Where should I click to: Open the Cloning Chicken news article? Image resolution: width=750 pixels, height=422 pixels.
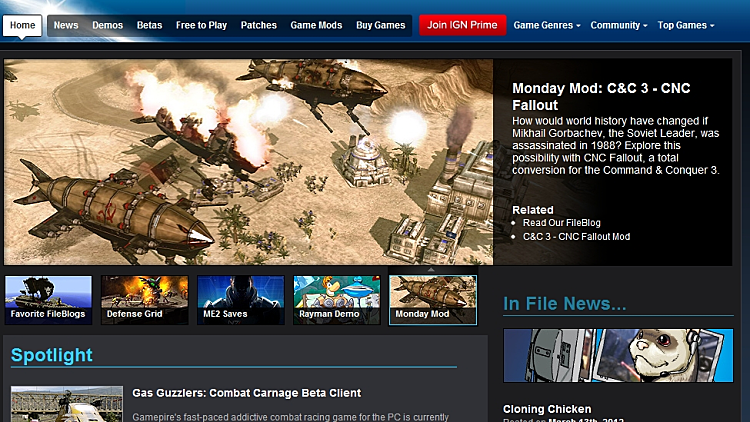point(547,409)
